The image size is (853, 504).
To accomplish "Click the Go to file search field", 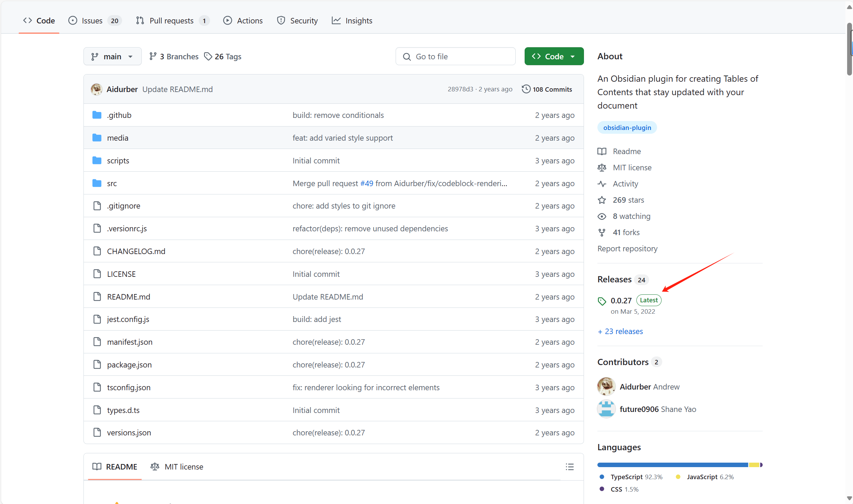I will [x=455, y=56].
